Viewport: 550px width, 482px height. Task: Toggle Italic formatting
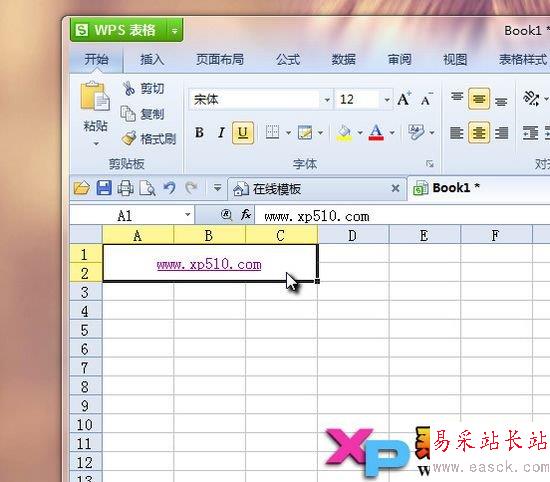tap(221, 133)
